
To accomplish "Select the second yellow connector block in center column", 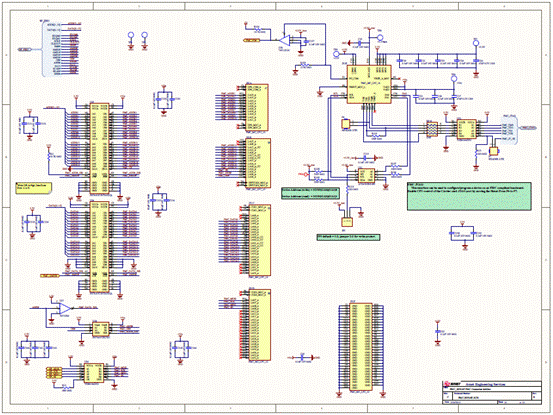I will [258, 163].
